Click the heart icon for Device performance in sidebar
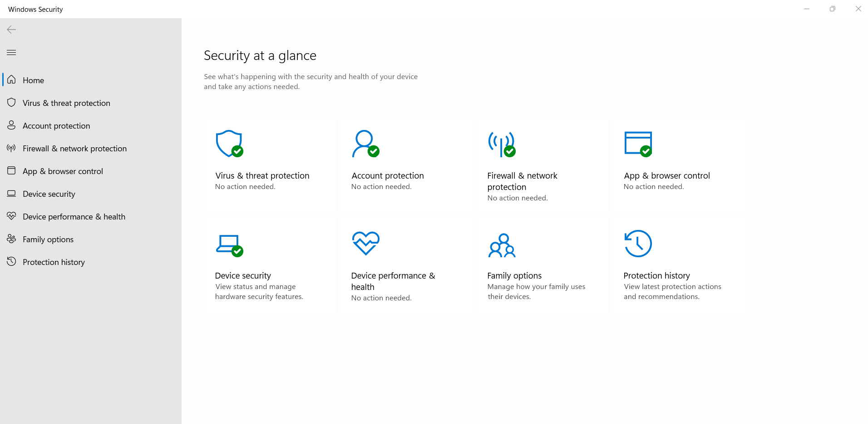This screenshot has width=868, height=424. click(x=11, y=216)
